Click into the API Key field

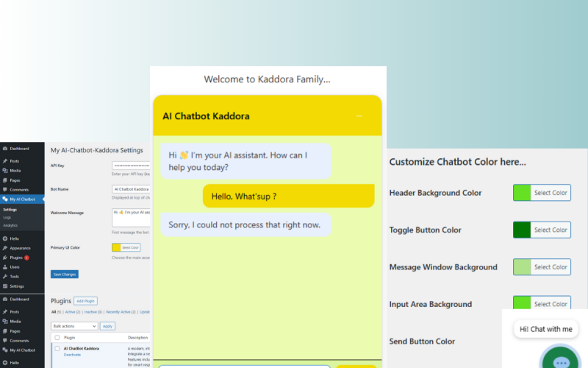pyautogui.click(x=131, y=166)
